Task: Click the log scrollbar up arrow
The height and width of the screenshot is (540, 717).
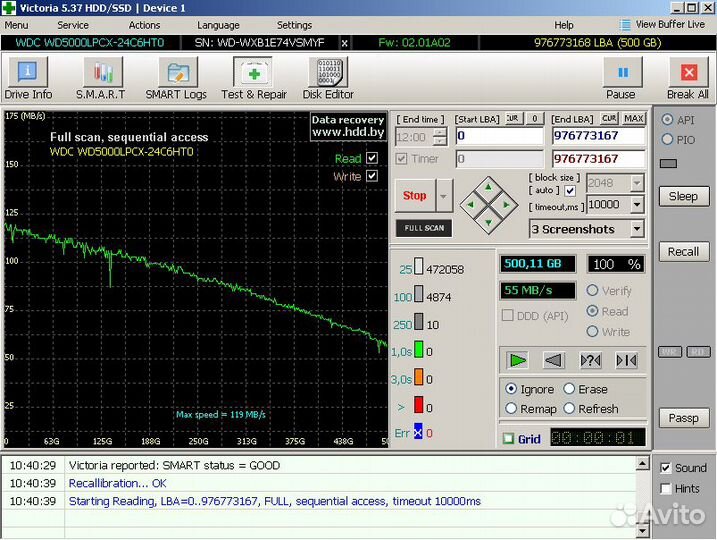Action: point(642,464)
